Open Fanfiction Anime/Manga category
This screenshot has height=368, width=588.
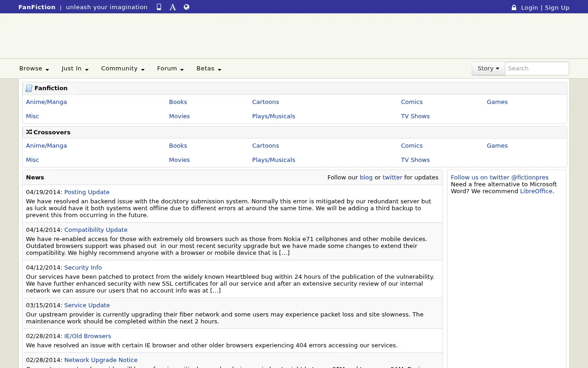(46, 102)
